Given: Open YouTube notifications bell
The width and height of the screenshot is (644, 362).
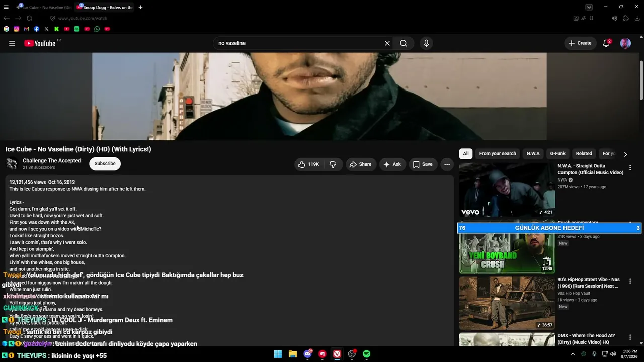Looking at the screenshot, I should click(x=606, y=43).
